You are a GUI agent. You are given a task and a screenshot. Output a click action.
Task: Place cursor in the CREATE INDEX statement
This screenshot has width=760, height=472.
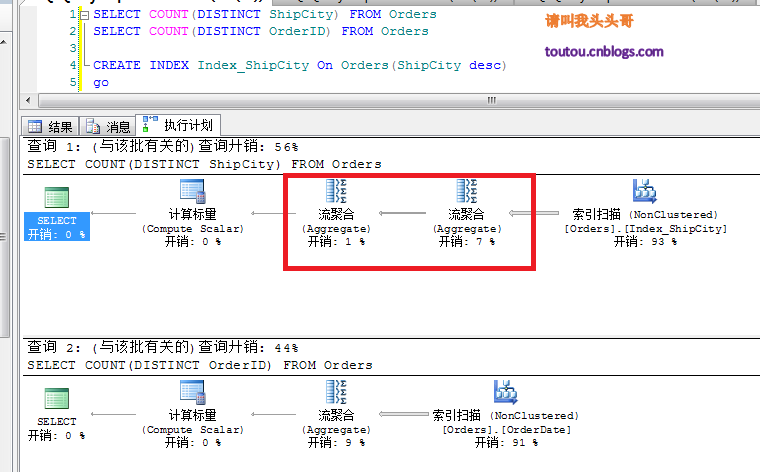pos(300,65)
